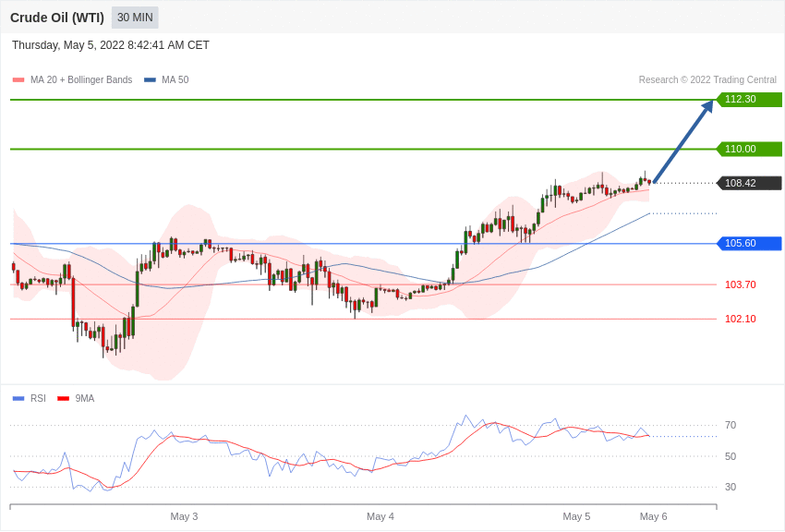Screen dimensions: 785x532
Task: Click the red 9MA legend swatch
Action: click(64, 399)
